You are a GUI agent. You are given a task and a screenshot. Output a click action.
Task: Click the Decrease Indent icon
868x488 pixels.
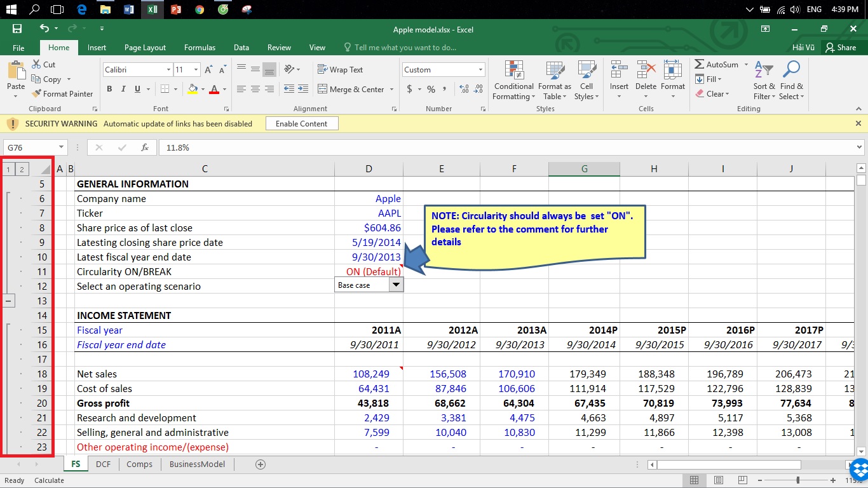point(289,89)
